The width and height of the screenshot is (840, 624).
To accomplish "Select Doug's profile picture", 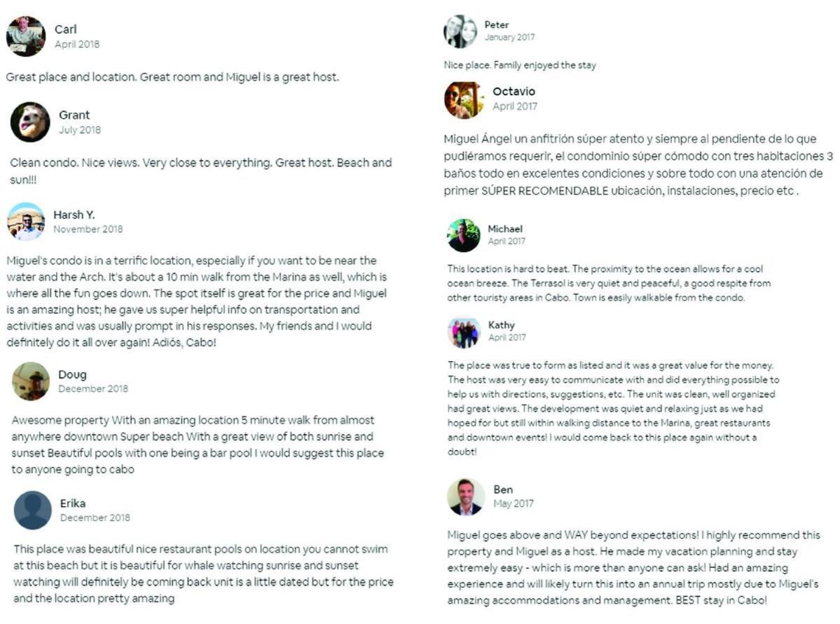I will point(31,381).
